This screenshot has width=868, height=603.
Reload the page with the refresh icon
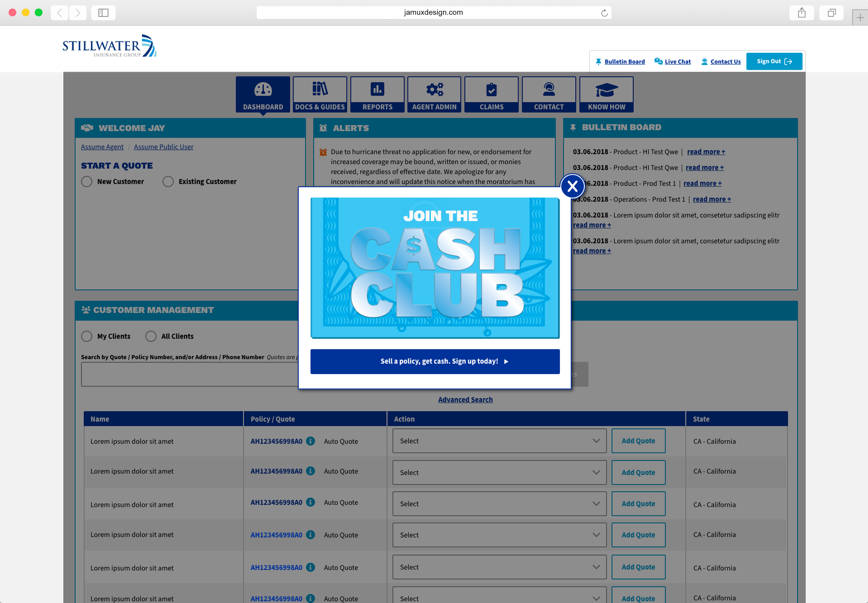coord(604,13)
